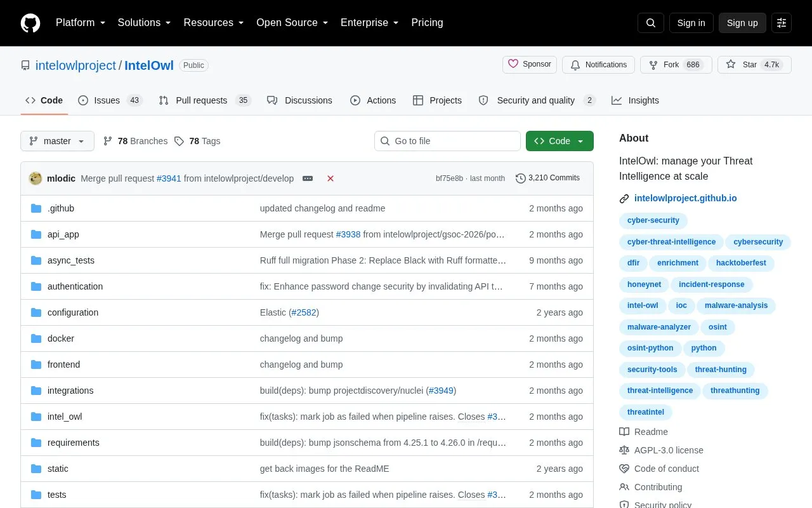Expand the Platform menu
This screenshot has height=508, width=812.
(81, 23)
